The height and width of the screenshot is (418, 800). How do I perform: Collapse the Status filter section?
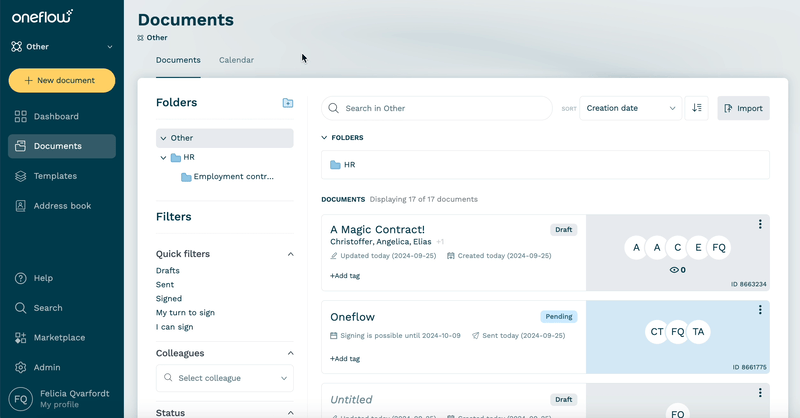tap(290, 412)
